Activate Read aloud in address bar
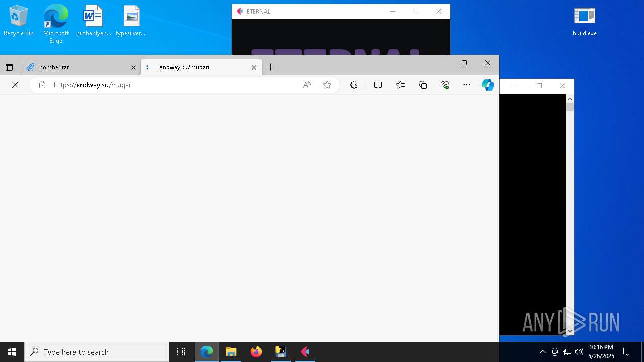 pyautogui.click(x=307, y=85)
